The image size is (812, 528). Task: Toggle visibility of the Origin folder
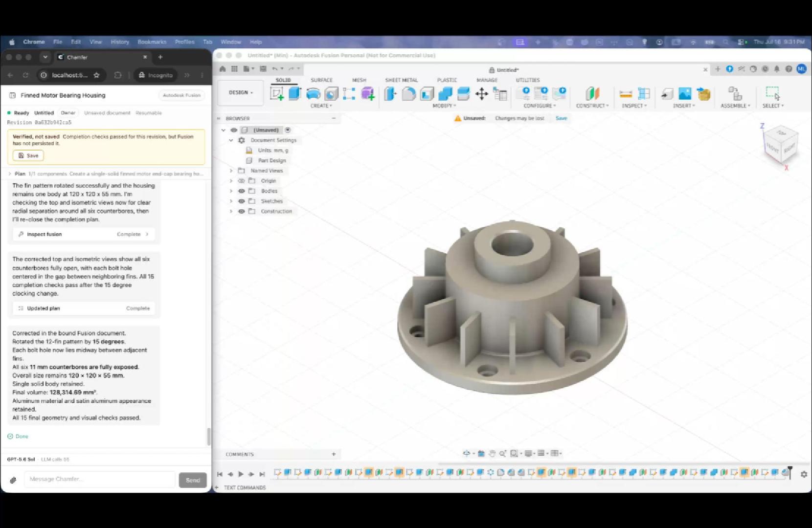(x=241, y=181)
